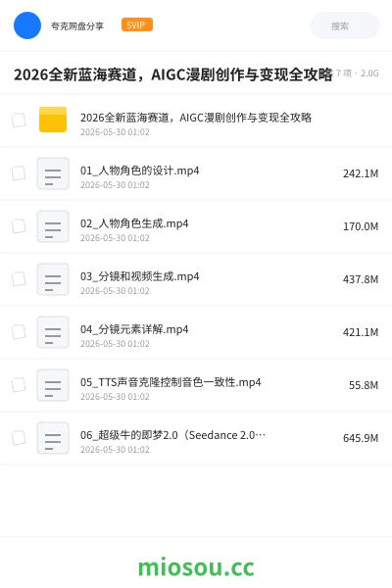Select checkbox next to 06_超级牛的即梦2.0 file
The width and height of the screenshot is (392, 588).
click(19, 438)
